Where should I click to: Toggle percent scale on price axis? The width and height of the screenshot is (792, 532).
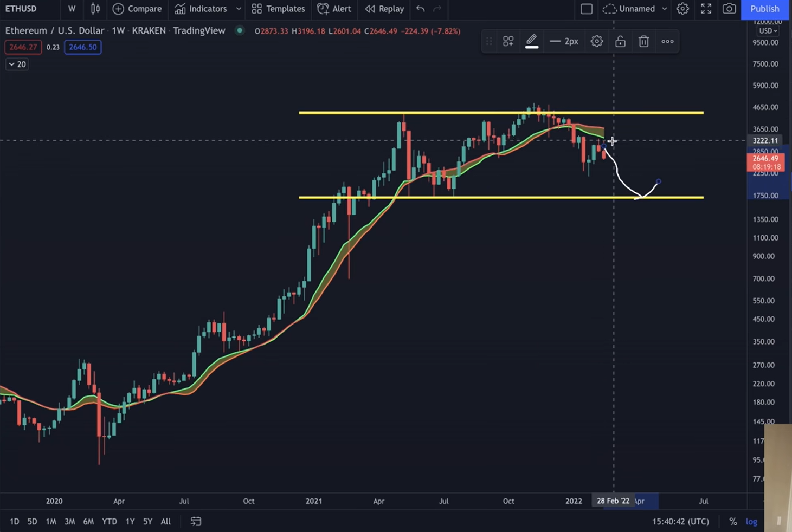tap(732, 521)
